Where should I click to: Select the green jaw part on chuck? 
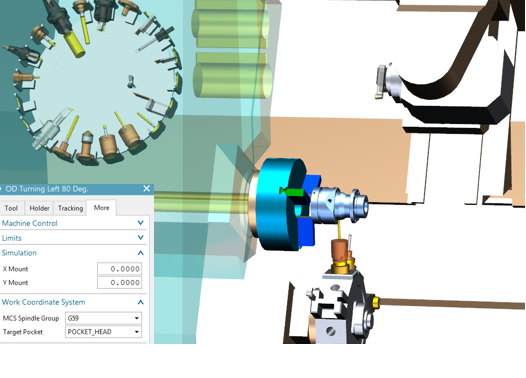pos(293,192)
